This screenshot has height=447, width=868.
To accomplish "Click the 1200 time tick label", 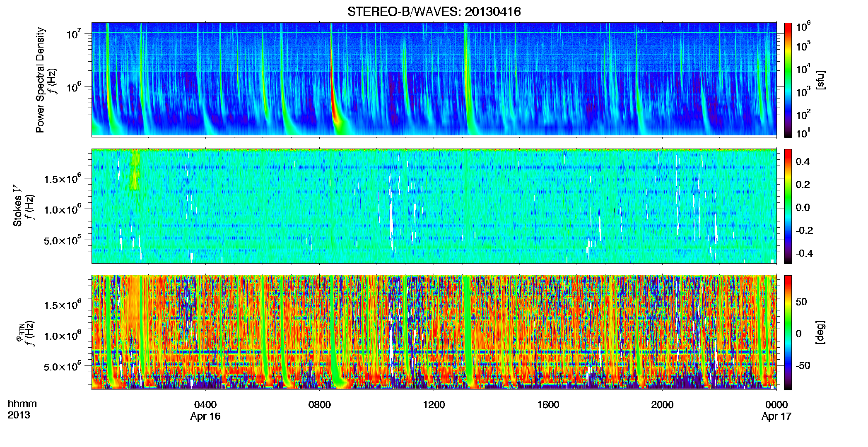I will click(434, 405).
